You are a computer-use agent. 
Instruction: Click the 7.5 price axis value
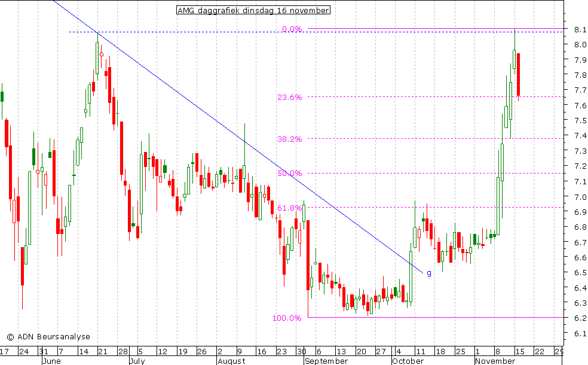click(x=580, y=120)
